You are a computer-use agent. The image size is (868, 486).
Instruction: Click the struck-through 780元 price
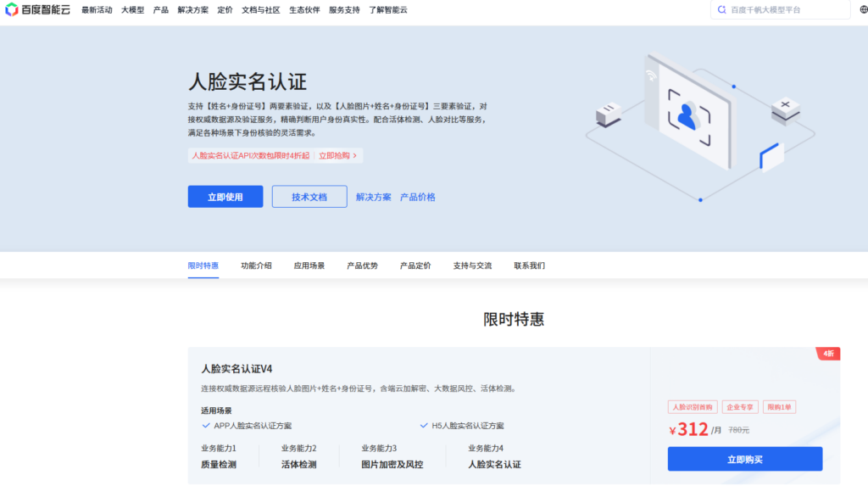(x=739, y=430)
